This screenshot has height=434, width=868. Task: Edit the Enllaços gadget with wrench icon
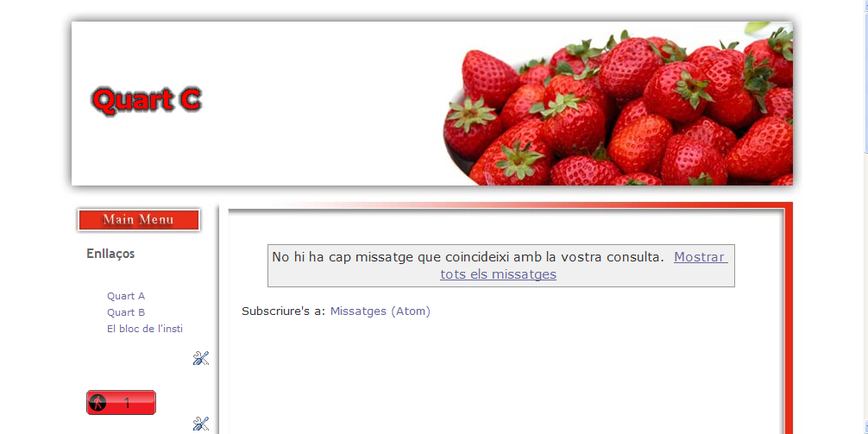(x=201, y=358)
